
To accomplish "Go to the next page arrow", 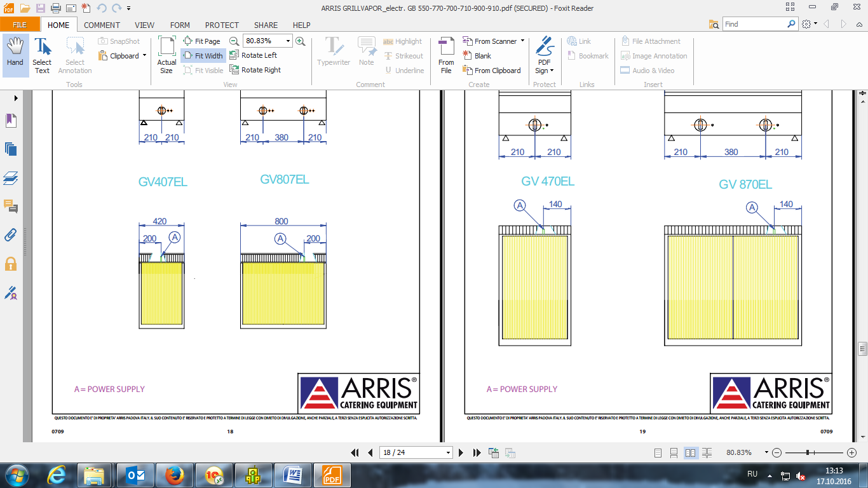I will pyautogui.click(x=461, y=452).
